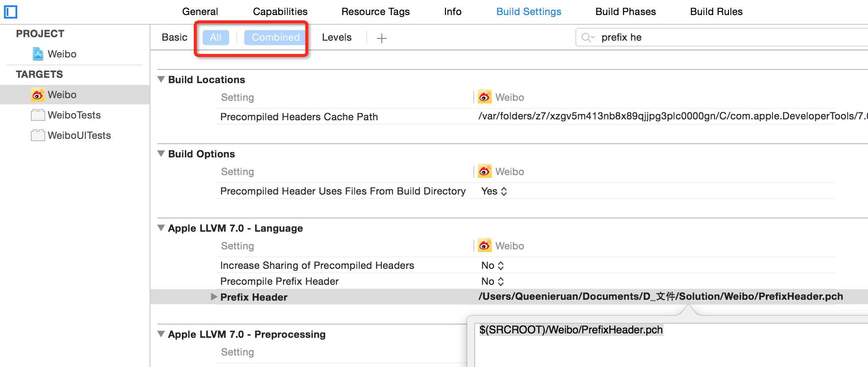Click Setting column header under Preprocessing
The width and height of the screenshot is (868, 367).
point(238,352)
